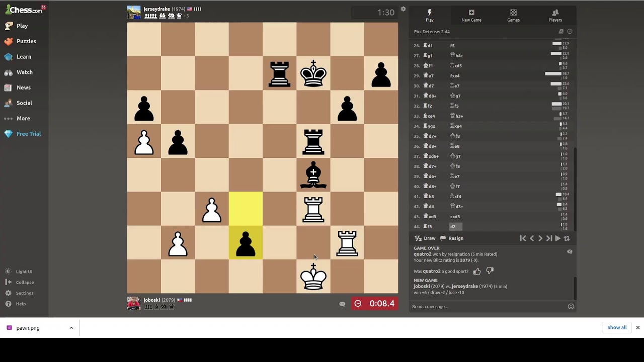
Task: Go to the Learn section
Action: click(x=18, y=57)
